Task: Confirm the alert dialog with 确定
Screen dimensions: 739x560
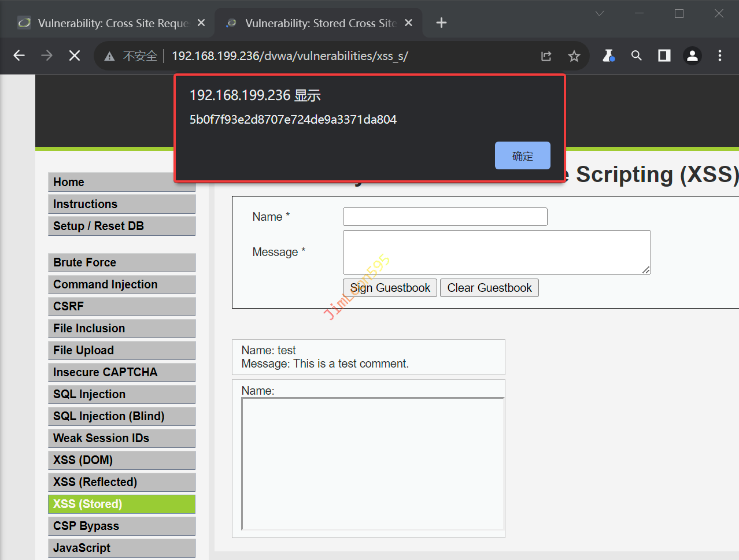Action: tap(522, 155)
